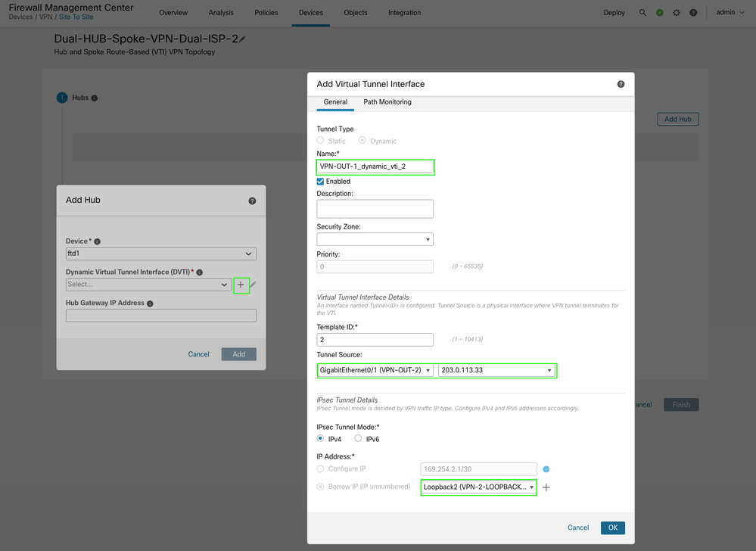The image size is (756, 551).
Task: Expand GigabitEthernet0/1 tunnel source dropdown
Action: 375,370
